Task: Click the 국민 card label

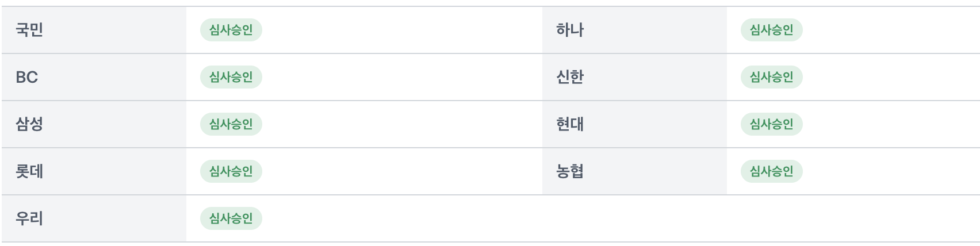Action: click(29, 30)
